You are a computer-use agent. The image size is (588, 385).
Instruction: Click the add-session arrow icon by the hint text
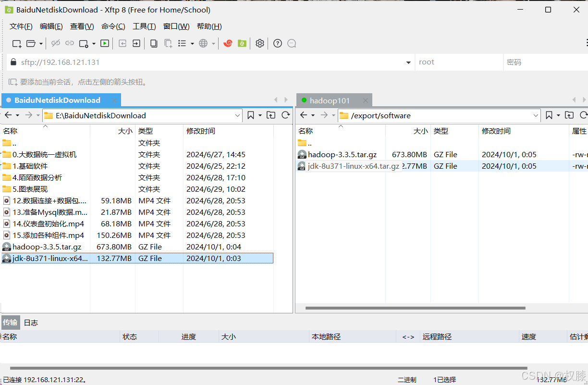pyautogui.click(x=13, y=82)
